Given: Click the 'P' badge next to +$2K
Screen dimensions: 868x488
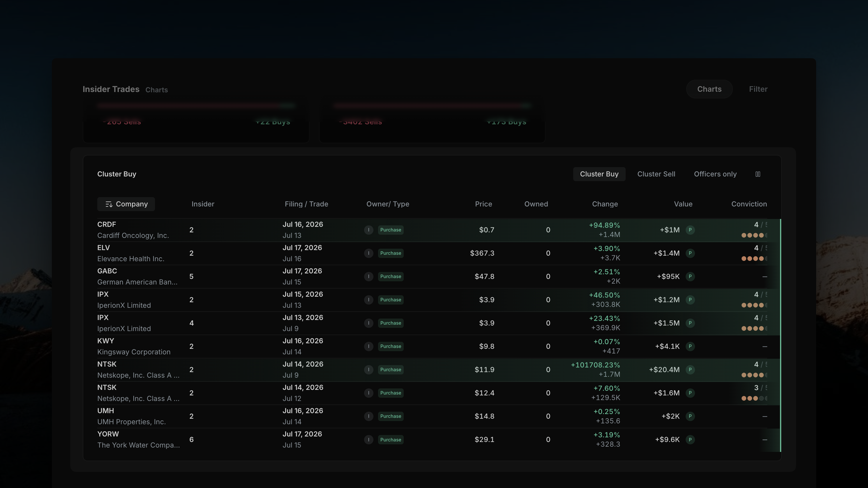Looking at the screenshot, I should point(690,416).
